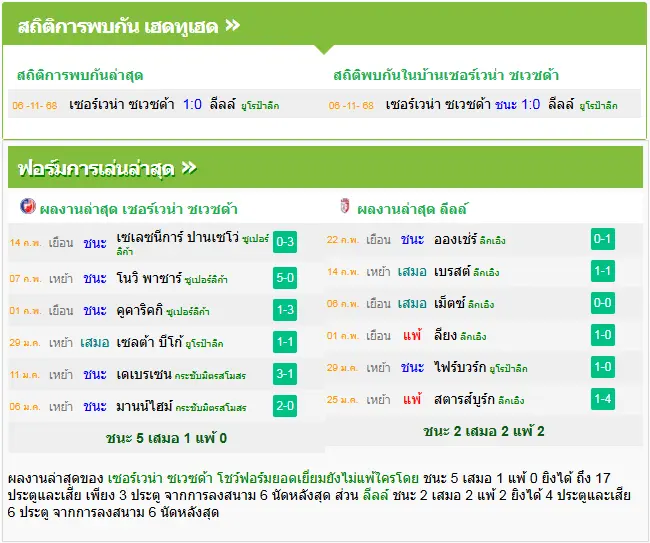Click the ลีกเอิง label next to อองเช่ร์
This screenshot has width=650, height=543.
click(492, 240)
